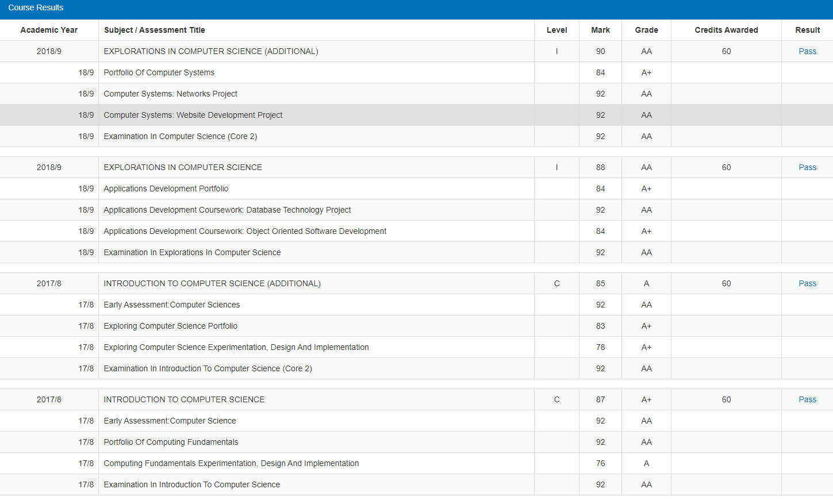833x504 pixels.
Task: Click grade A+ for Applications Development Portfolio
Action: (x=646, y=188)
